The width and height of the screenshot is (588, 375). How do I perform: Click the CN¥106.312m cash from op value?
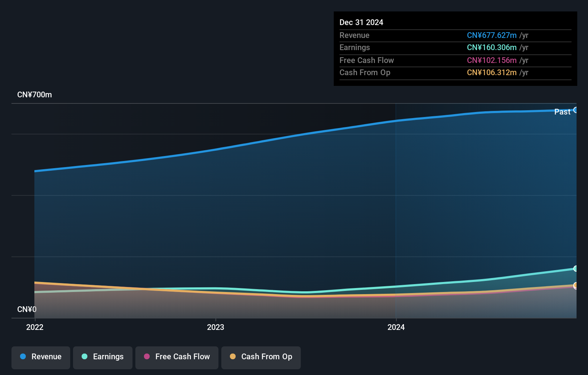492,72
